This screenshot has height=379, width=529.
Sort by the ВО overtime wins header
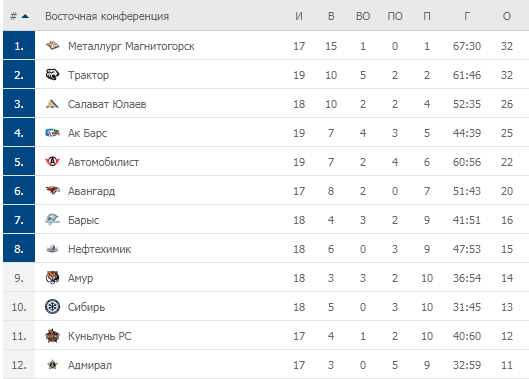click(x=363, y=16)
